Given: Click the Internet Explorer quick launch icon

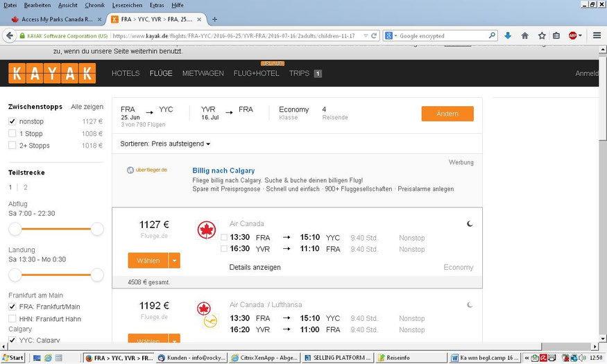Looking at the screenshot, I should (48, 358).
